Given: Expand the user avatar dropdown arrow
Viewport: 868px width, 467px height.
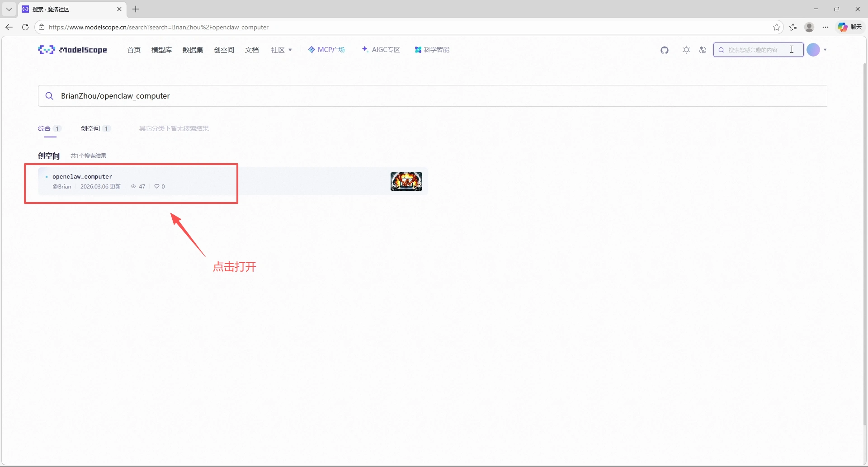Looking at the screenshot, I should point(825,50).
